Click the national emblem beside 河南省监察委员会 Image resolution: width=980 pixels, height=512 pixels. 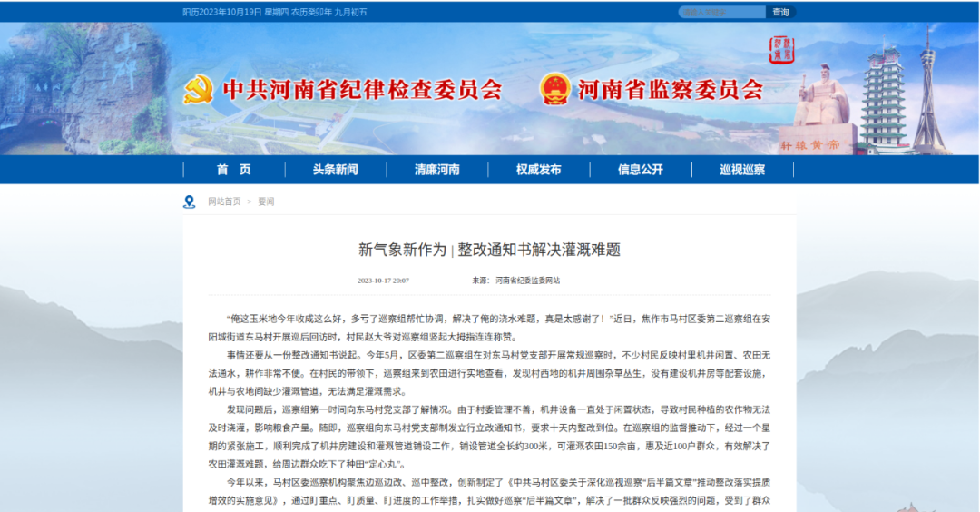click(554, 89)
